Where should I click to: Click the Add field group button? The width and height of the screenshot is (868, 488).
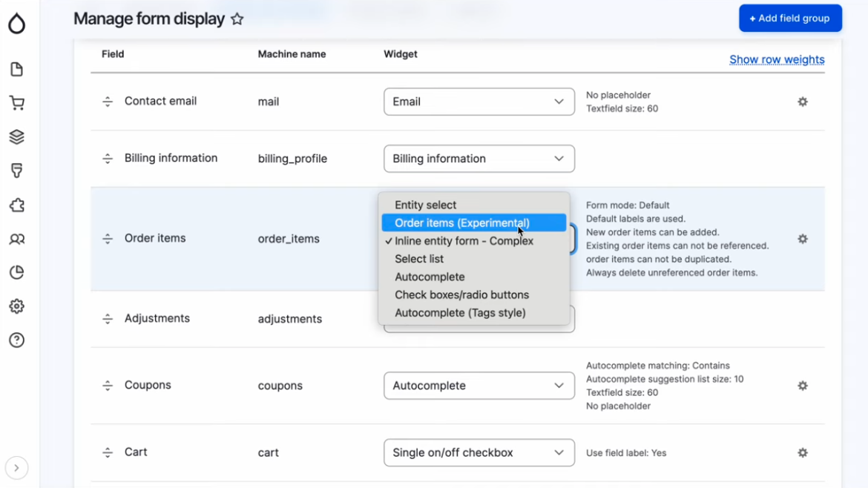(790, 19)
